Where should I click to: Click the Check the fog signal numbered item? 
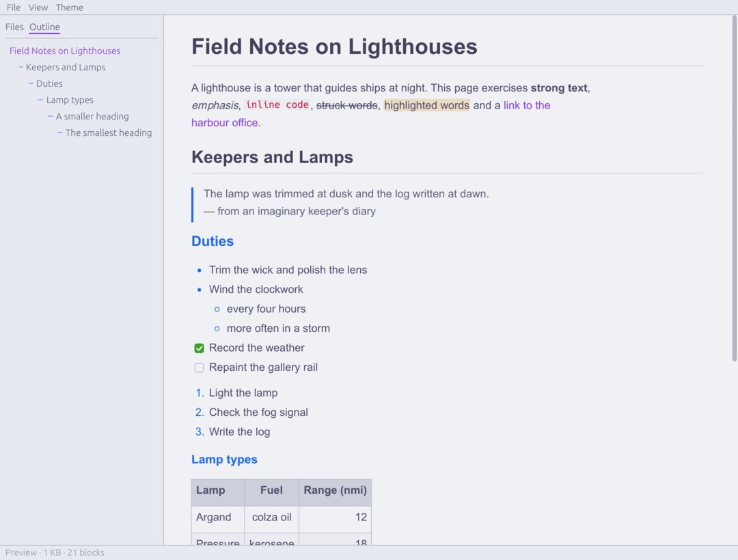(258, 412)
